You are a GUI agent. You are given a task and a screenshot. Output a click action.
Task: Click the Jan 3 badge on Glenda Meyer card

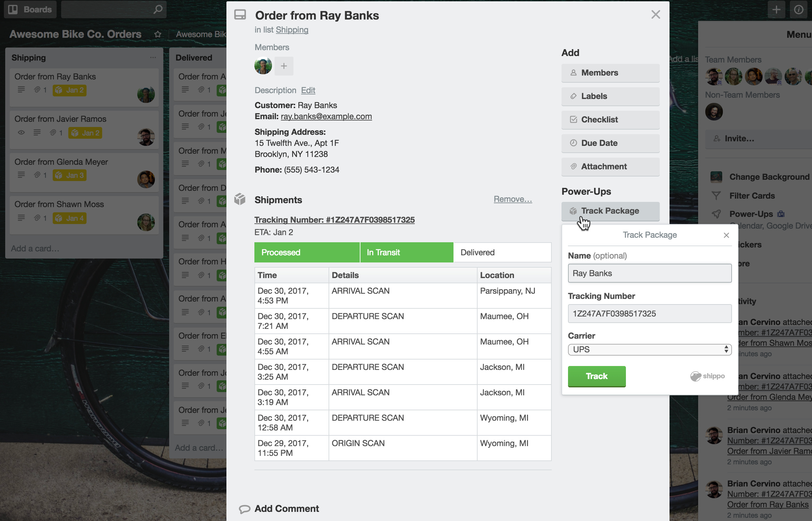coord(69,175)
